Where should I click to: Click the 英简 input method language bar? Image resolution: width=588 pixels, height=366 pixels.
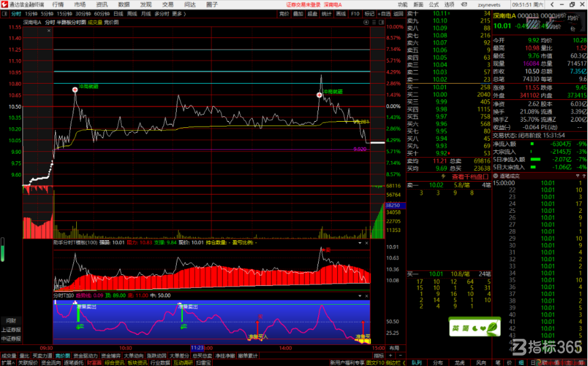(474, 327)
